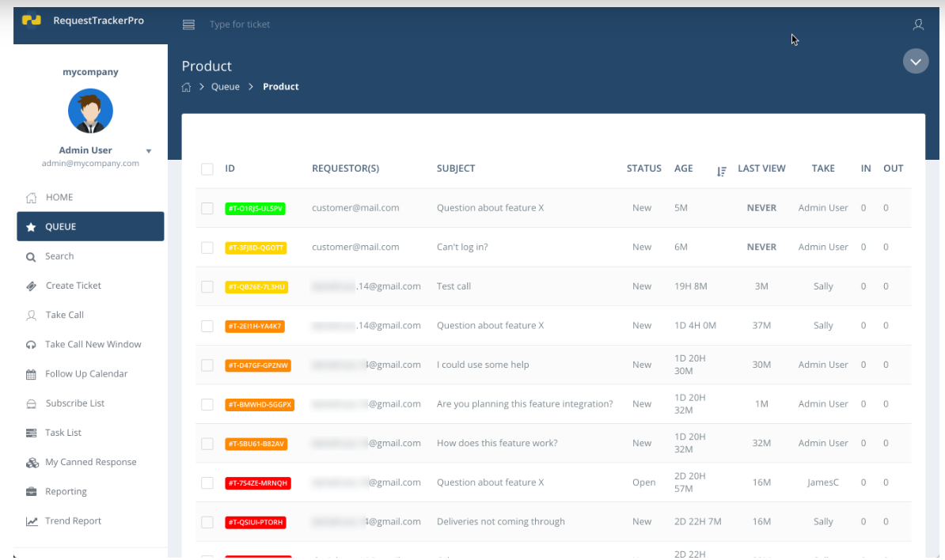The height and width of the screenshot is (560, 945).
Task: Click the Reporting icon in sidebar
Action: coord(30,491)
